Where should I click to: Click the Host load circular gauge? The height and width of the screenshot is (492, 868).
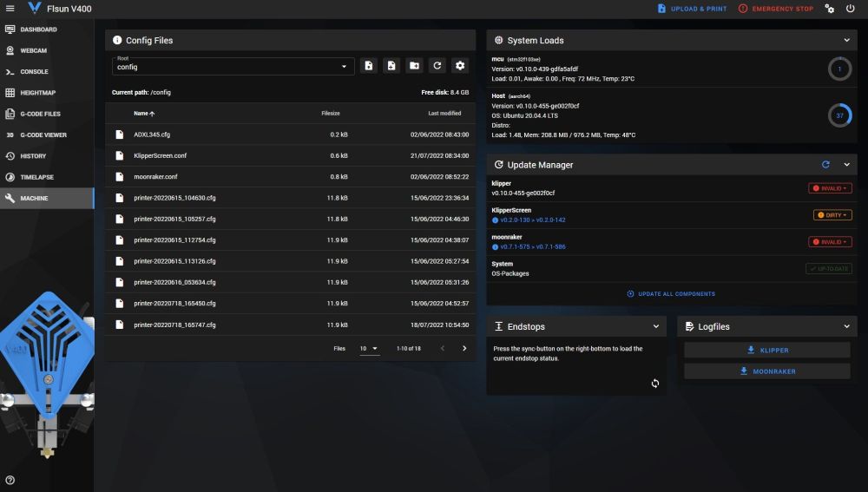click(x=839, y=115)
